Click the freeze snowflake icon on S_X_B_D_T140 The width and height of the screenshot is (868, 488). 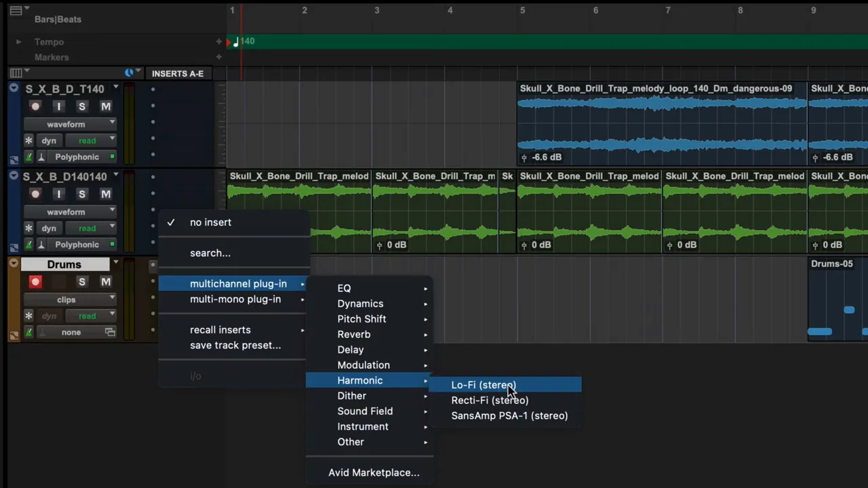tap(28, 140)
